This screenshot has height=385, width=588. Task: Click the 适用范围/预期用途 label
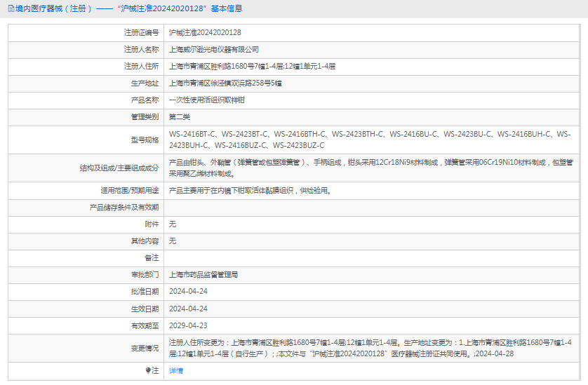click(130, 191)
